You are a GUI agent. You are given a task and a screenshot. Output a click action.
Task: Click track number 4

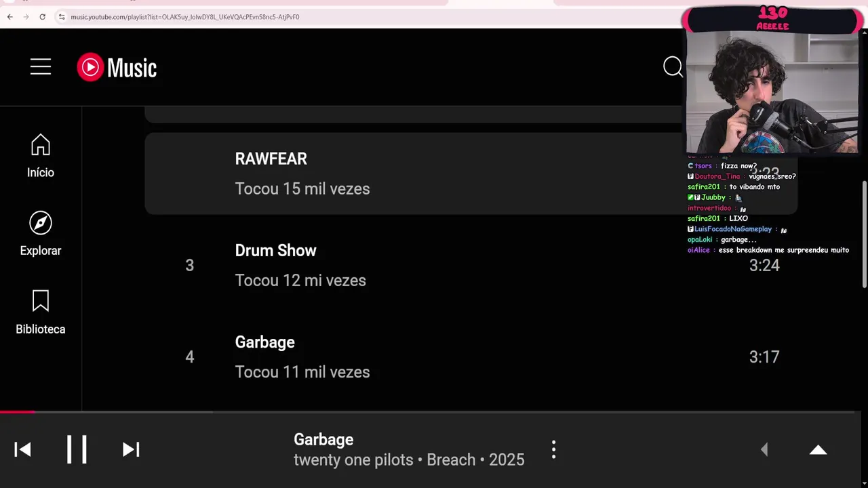click(190, 357)
